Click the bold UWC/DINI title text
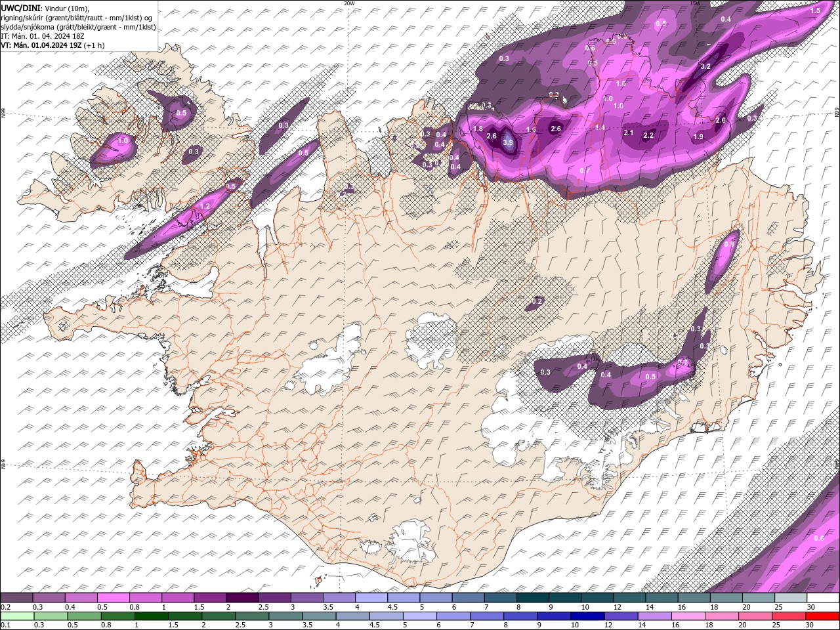840x630 pixels. pyautogui.click(x=20, y=7)
